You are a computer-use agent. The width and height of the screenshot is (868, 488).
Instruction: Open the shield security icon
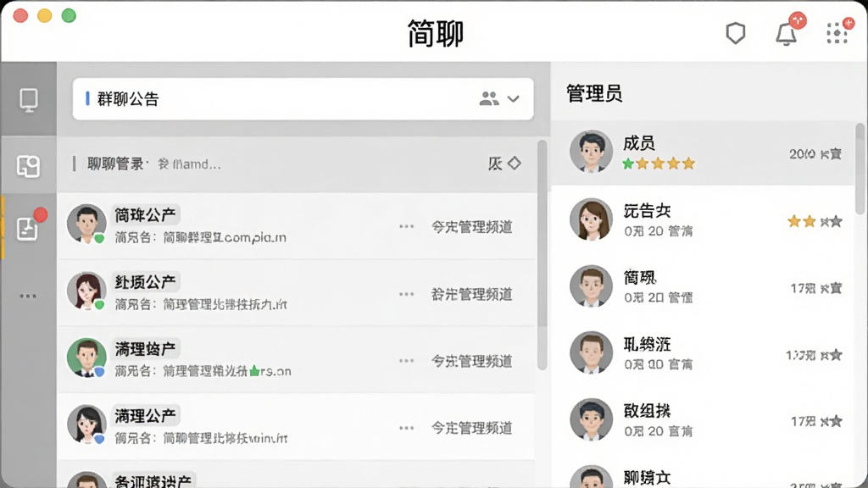(735, 33)
